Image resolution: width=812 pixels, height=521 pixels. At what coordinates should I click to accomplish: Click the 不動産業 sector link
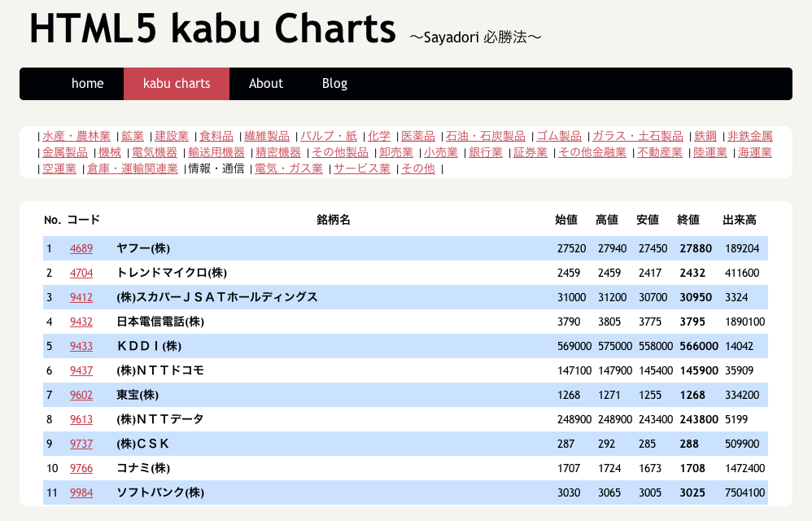tap(660, 153)
